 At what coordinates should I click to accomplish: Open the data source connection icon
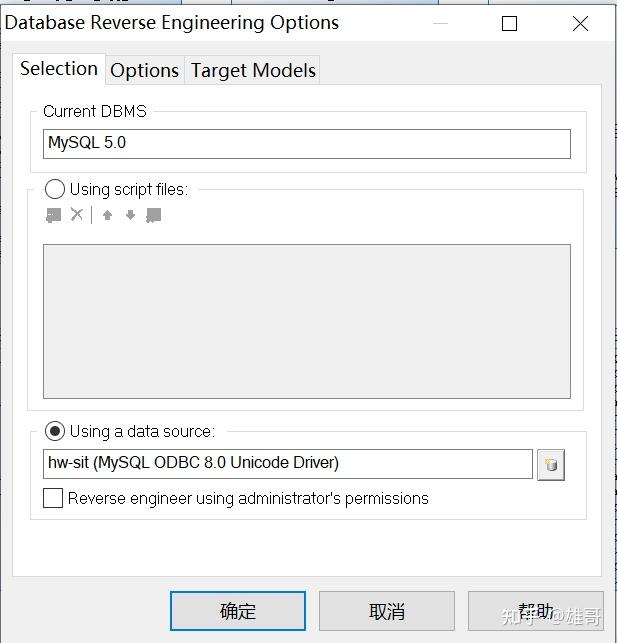point(551,465)
